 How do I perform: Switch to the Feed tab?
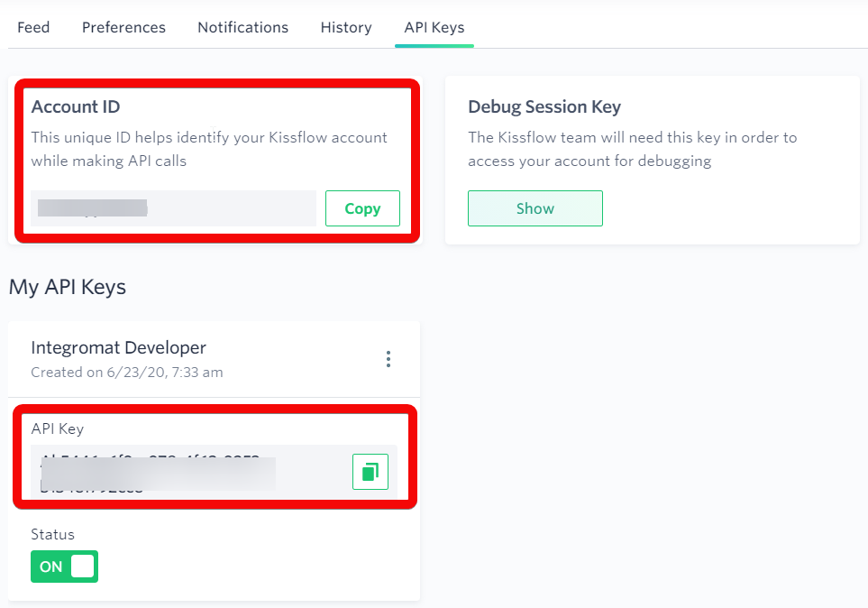coord(33,27)
